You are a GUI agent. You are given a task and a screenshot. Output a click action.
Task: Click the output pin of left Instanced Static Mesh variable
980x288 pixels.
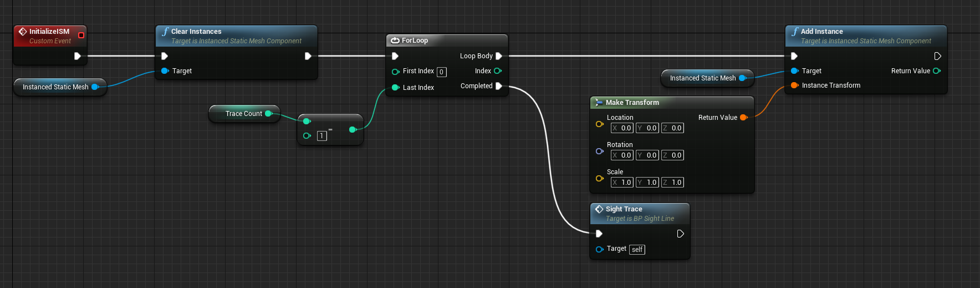95,87
